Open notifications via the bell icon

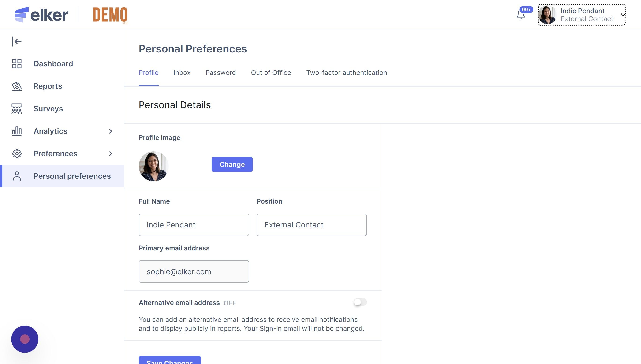[521, 15]
